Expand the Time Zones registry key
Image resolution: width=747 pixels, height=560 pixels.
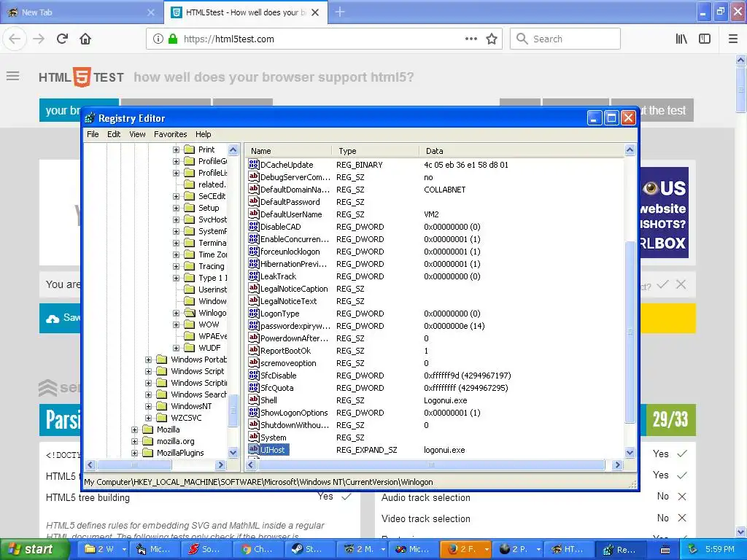(x=176, y=254)
